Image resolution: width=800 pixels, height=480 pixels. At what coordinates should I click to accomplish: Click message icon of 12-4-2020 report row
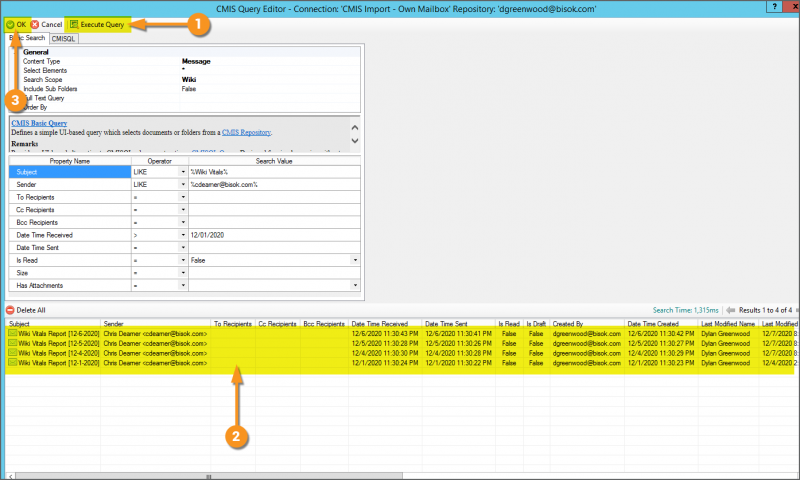[x=12, y=353]
